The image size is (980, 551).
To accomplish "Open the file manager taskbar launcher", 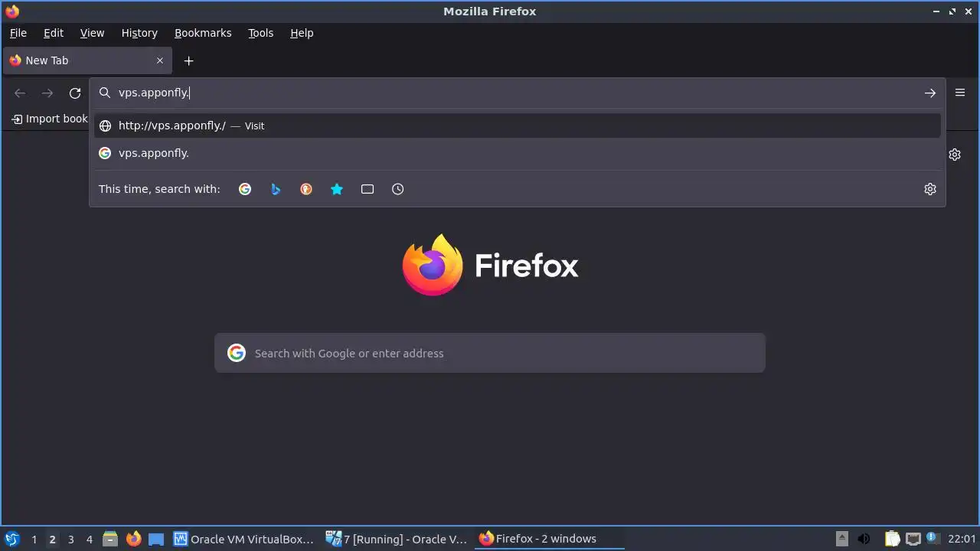I will [x=110, y=539].
